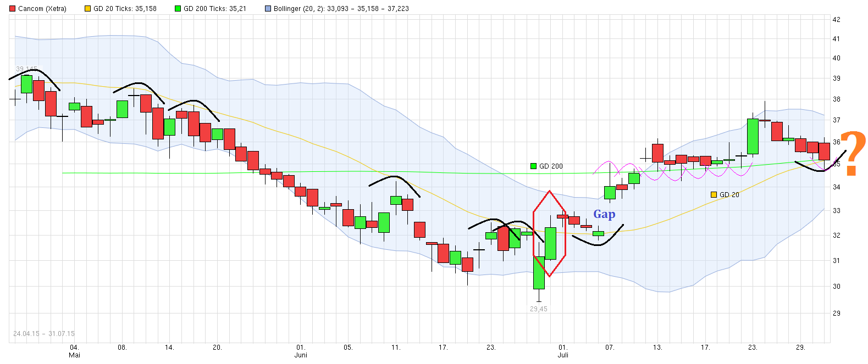Click the blue Bollinger legend swatch

point(268,9)
